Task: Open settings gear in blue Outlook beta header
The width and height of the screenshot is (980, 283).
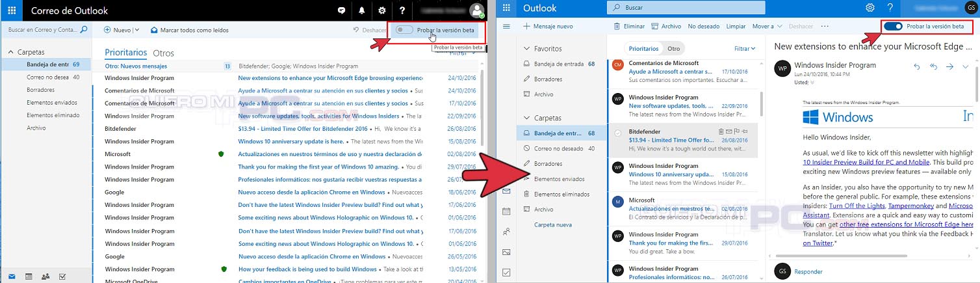Action: point(870,8)
